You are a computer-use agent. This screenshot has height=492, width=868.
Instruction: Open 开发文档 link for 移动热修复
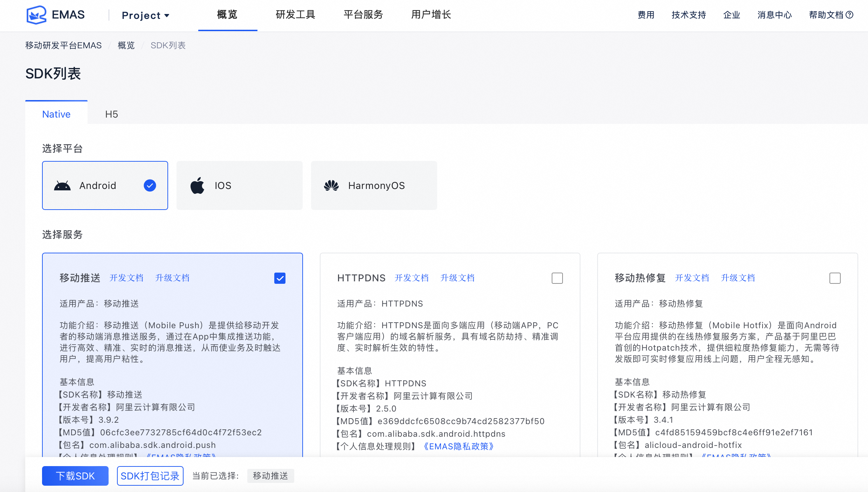point(692,278)
